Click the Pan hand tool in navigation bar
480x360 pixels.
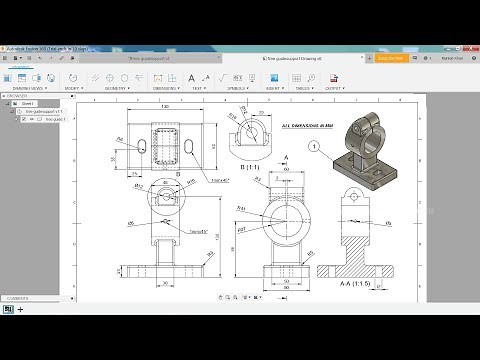pos(220,297)
